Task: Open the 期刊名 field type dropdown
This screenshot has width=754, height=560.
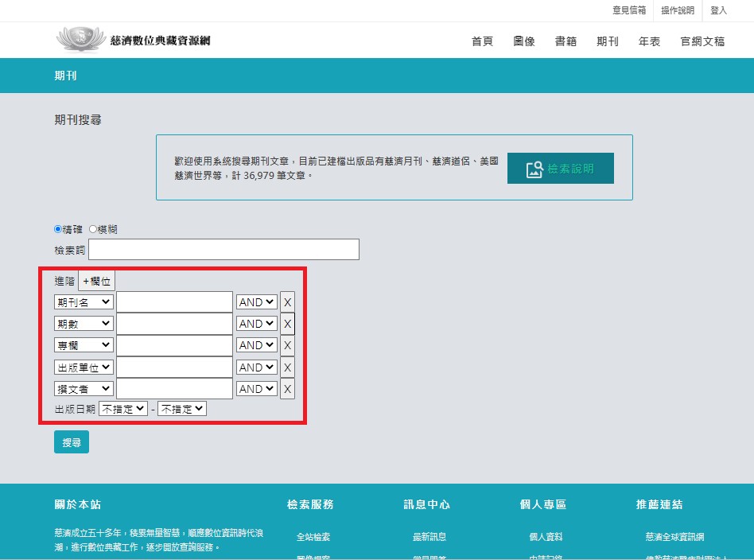Action: point(84,302)
